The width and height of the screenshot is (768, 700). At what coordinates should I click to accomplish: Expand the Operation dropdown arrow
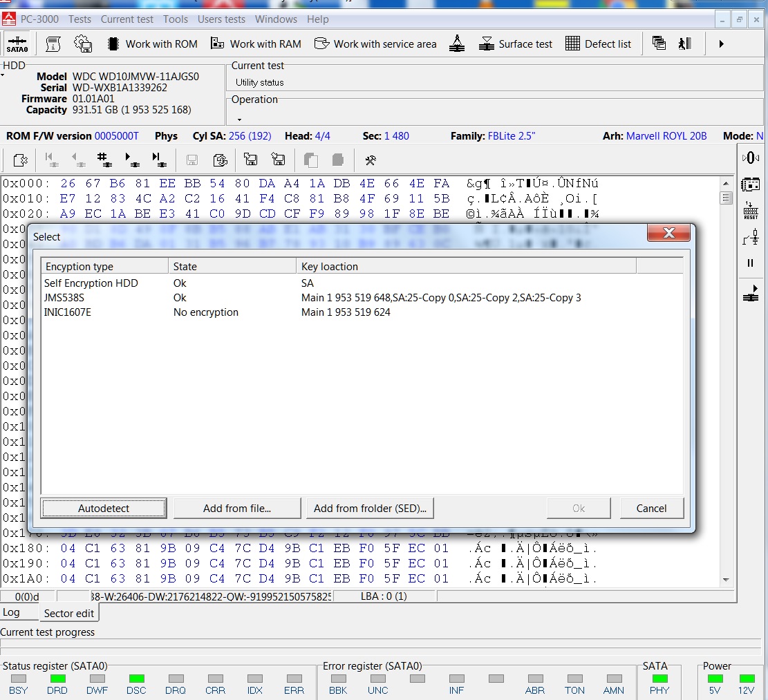[239, 120]
